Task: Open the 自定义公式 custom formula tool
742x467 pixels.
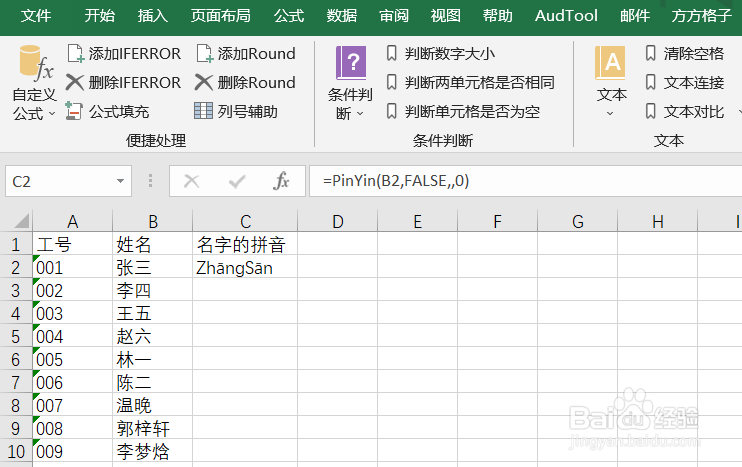Action: 34,83
